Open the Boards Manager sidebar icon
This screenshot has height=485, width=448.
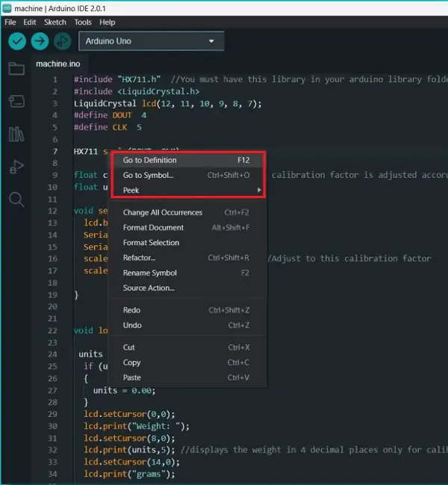(x=16, y=101)
